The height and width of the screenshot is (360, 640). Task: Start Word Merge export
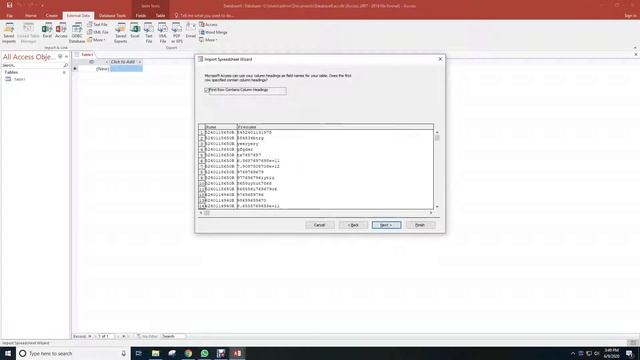(213, 32)
